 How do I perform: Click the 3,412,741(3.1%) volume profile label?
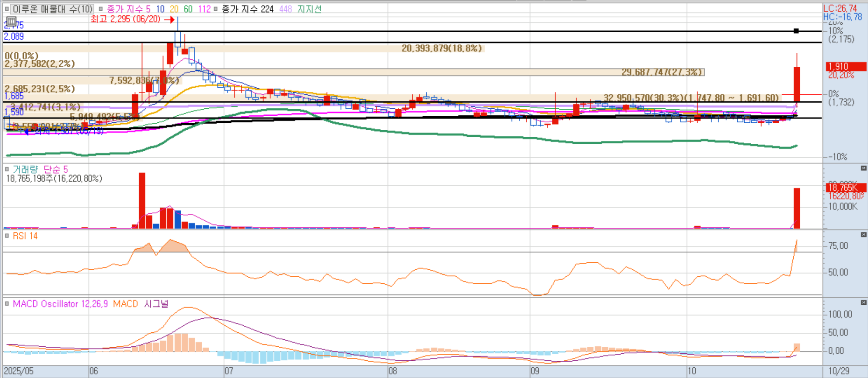(45, 107)
